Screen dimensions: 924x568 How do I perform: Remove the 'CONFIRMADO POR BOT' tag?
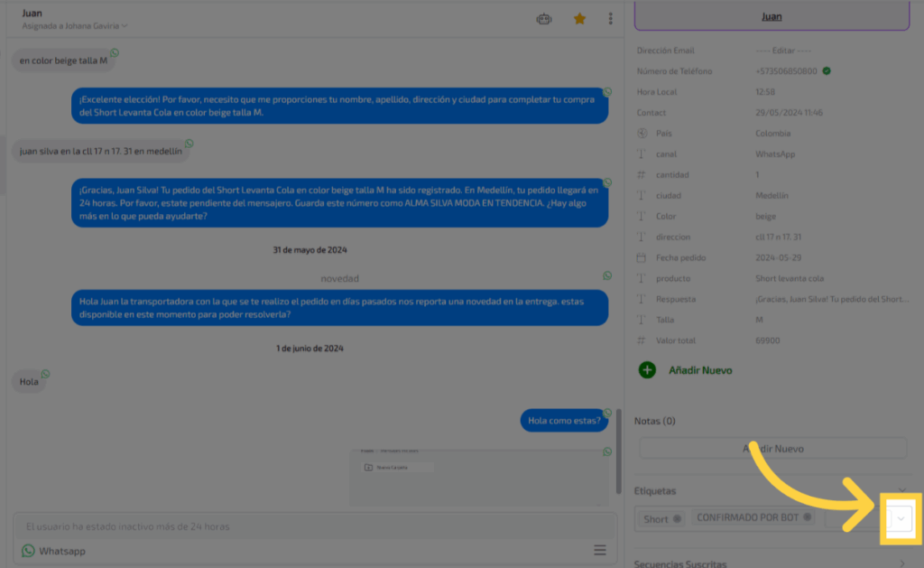coord(808,517)
